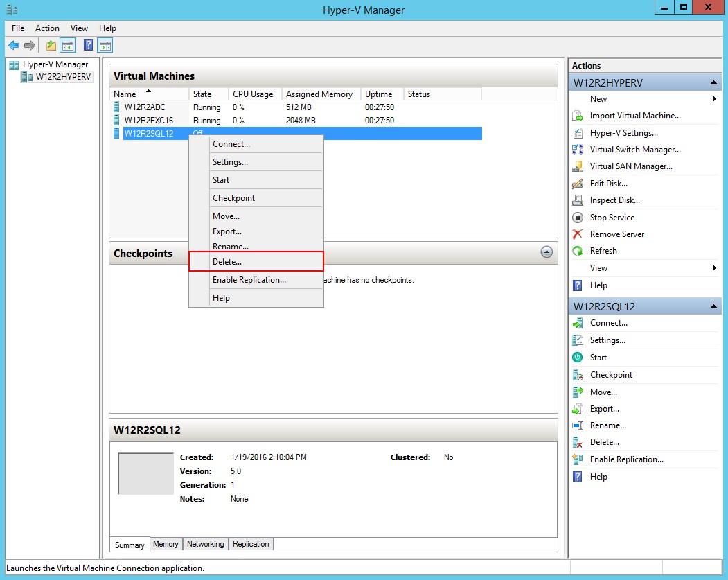Click the Rename icon in Actions pane
Viewport: 728px width, 580px height.
click(578, 425)
